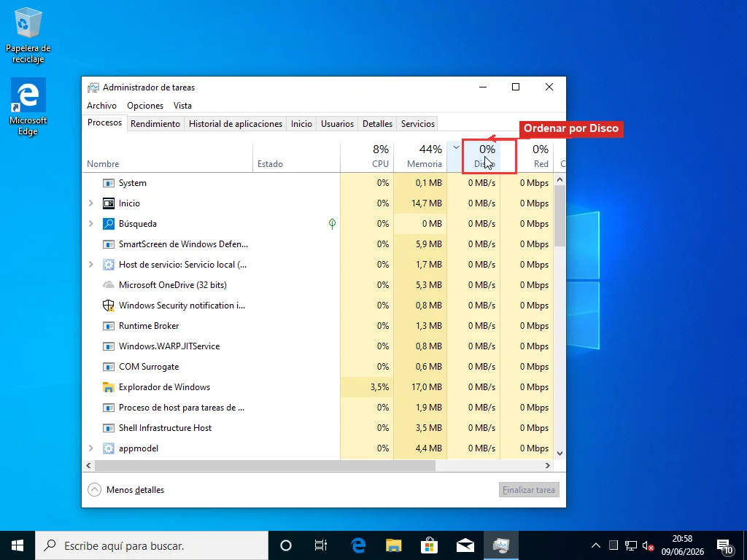
Task: Sort processes by Disco column header
Action: point(474,156)
